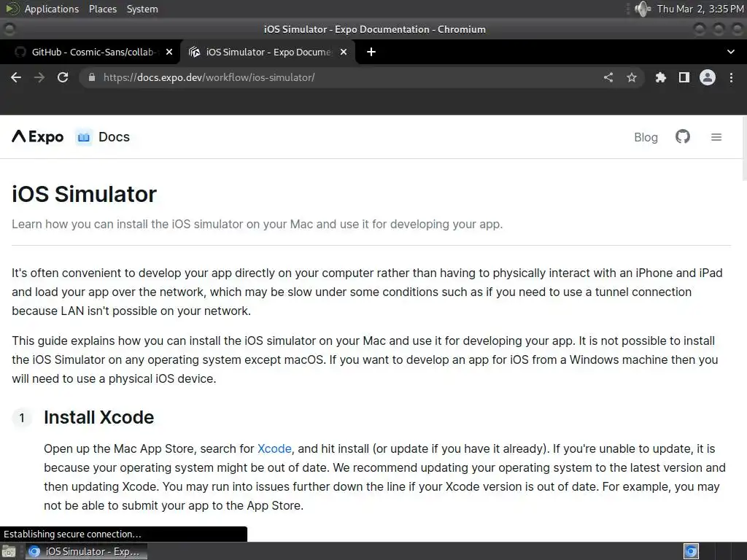Open the Extensions puzzle icon

coord(660,77)
